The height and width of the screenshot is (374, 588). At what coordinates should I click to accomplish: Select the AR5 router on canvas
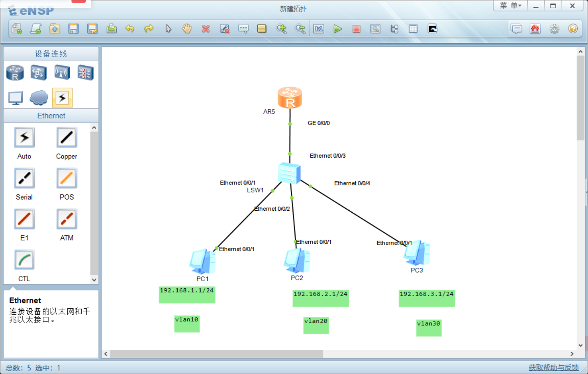pyautogui.click(x=290, y=98)
